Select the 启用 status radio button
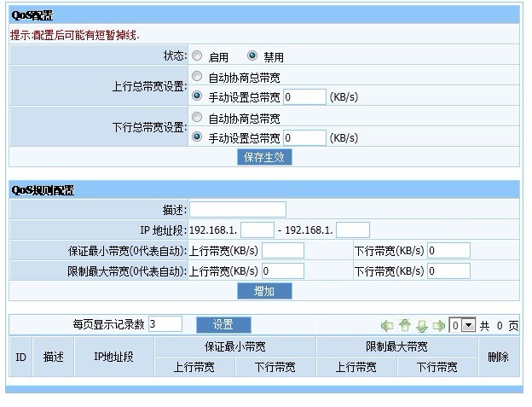The width and height of the screenshot is (532, 407). (197, 56)
